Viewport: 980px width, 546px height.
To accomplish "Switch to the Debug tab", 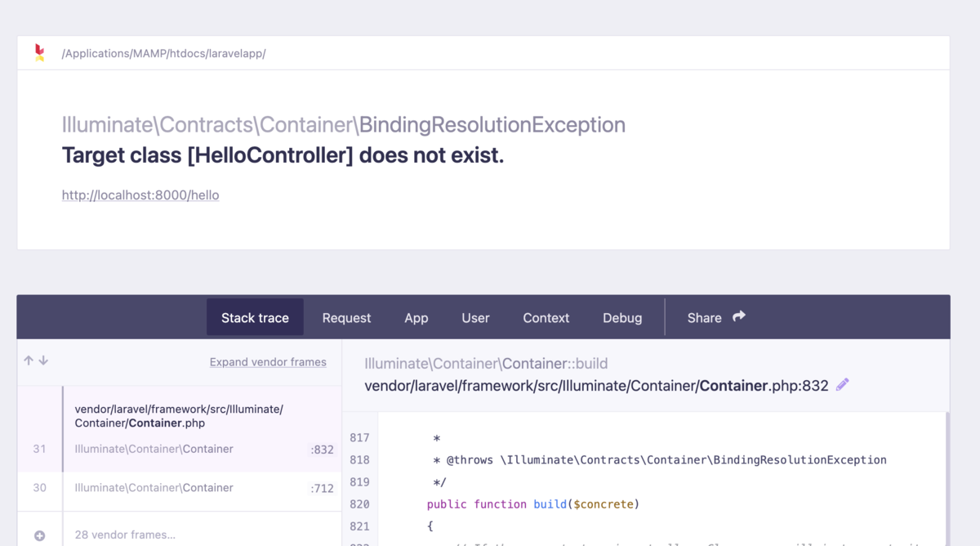I will (x=622, y=318).
